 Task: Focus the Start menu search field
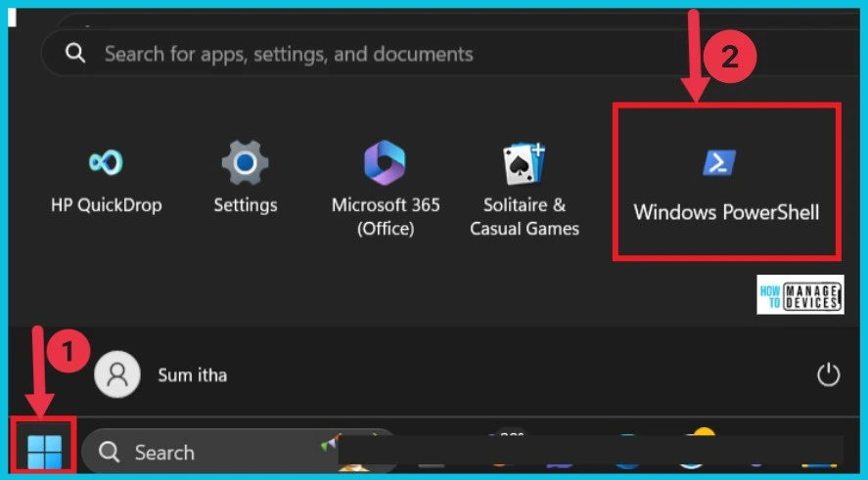[x=451, y=54]
